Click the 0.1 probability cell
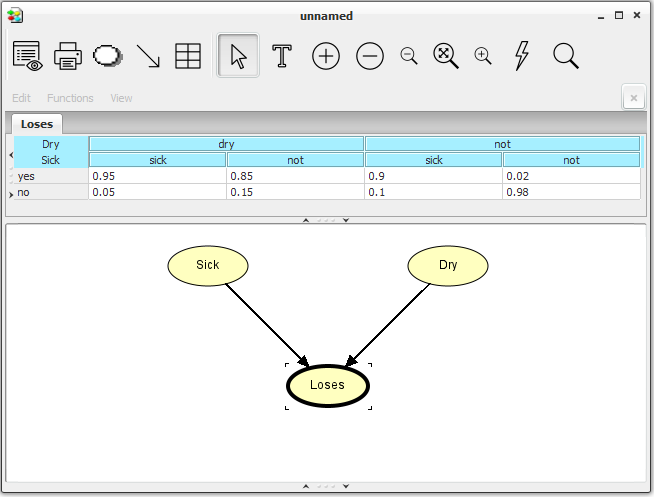The height and width of the screenshot is (497, 654). tap(433, 192)
